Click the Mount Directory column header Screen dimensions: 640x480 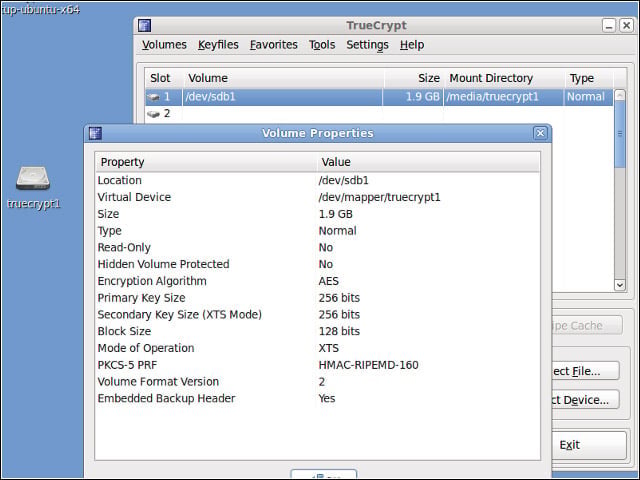coord(504,78)
